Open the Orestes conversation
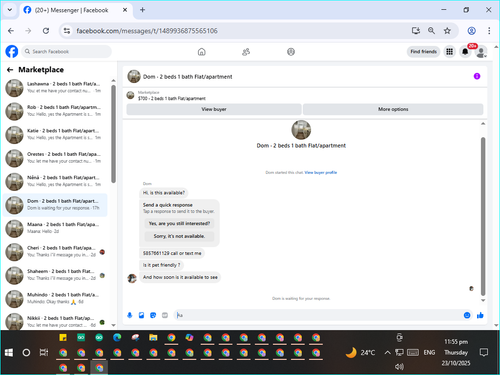 pyautogui.click(x=55, y=158)
